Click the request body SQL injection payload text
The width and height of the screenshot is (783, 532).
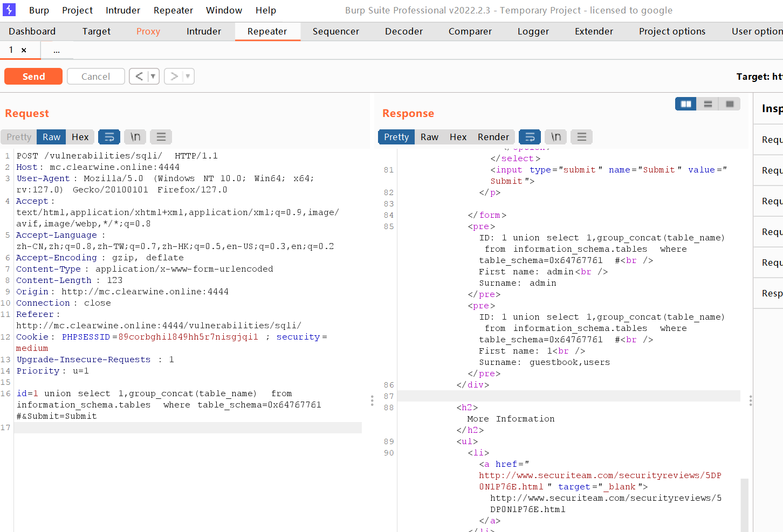(x=169, y=405)
